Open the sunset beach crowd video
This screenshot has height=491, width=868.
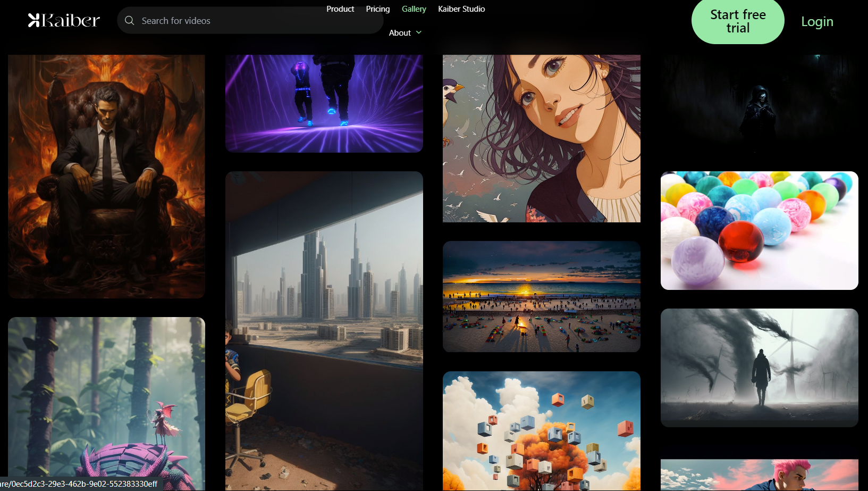pyautogui.click(x=541, y=296)
